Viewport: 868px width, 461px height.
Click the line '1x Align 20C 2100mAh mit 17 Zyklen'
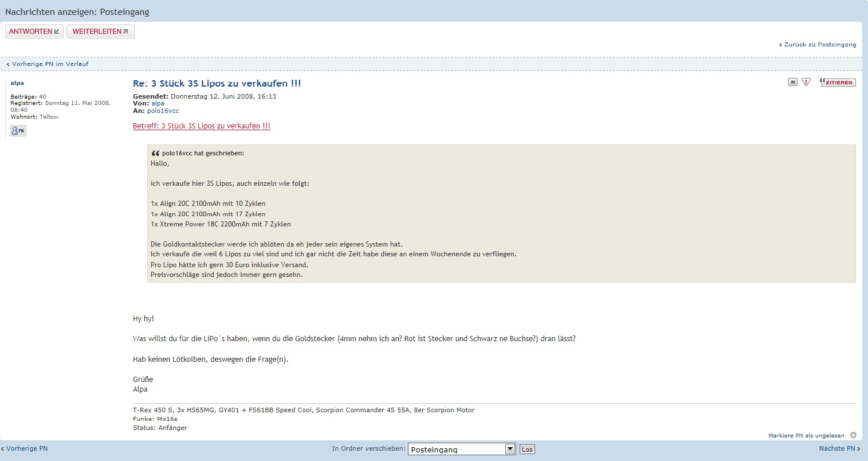click(208, 214)
